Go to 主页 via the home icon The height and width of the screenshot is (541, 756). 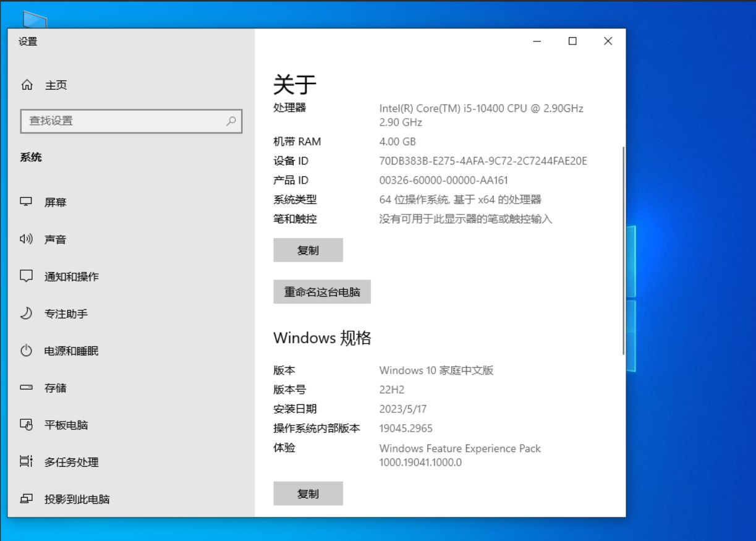(x=27, y=85)
